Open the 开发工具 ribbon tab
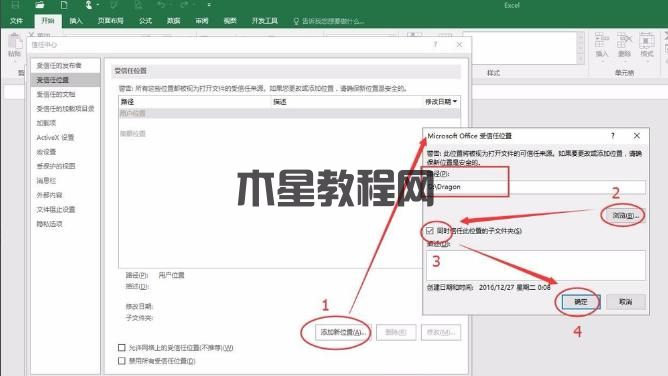Screen dimensions: 668x376 pos(265,21)
